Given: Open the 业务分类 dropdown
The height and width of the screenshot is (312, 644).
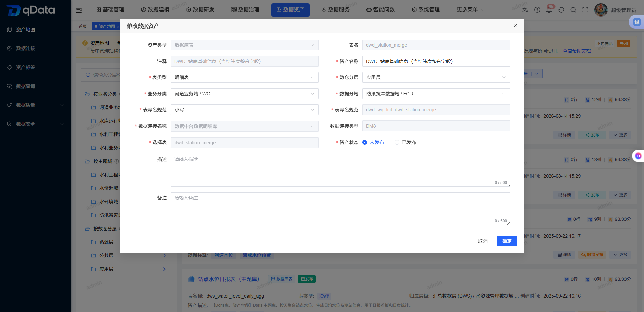Looking at the screenshot, I should pyautogui.click(x=245, y=94).
